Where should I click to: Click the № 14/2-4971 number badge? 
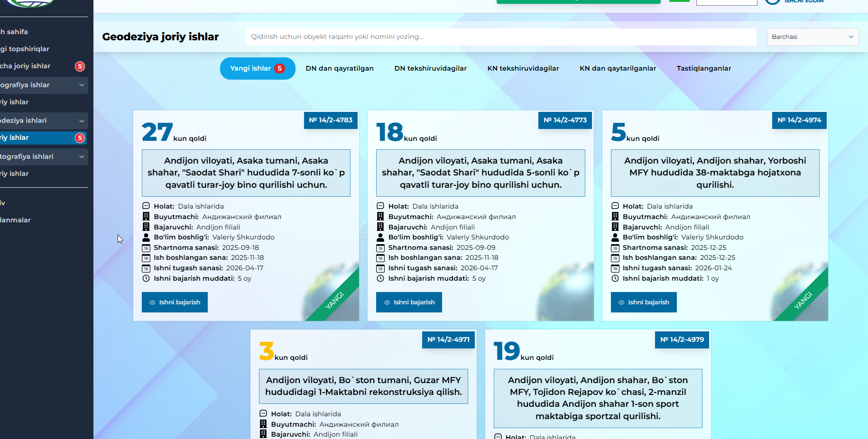pos(448,339)
